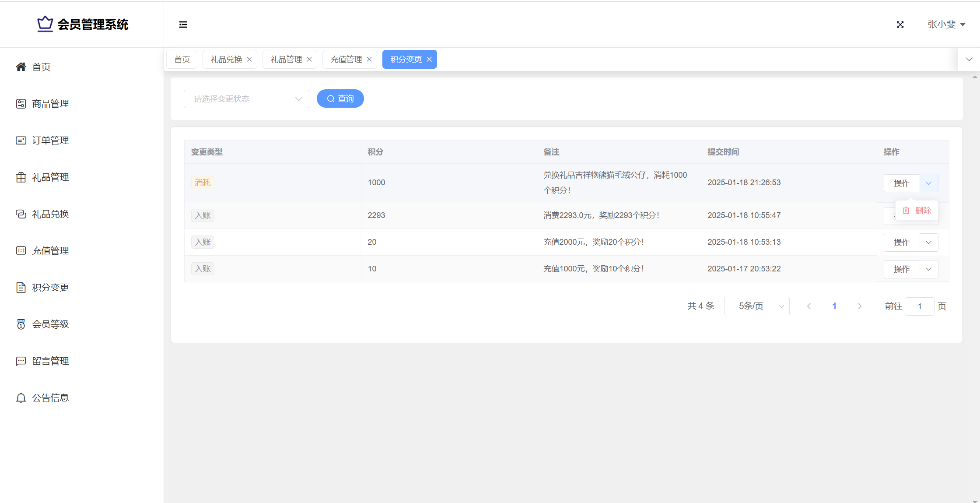Screen dimensions: 980x503
Task: Close the 充值管理 tab
Action: coord(369,59)
